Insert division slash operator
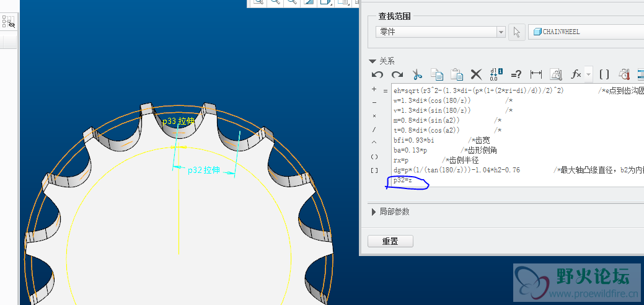Viewport: 644px width, 305px height. point(374,130)
